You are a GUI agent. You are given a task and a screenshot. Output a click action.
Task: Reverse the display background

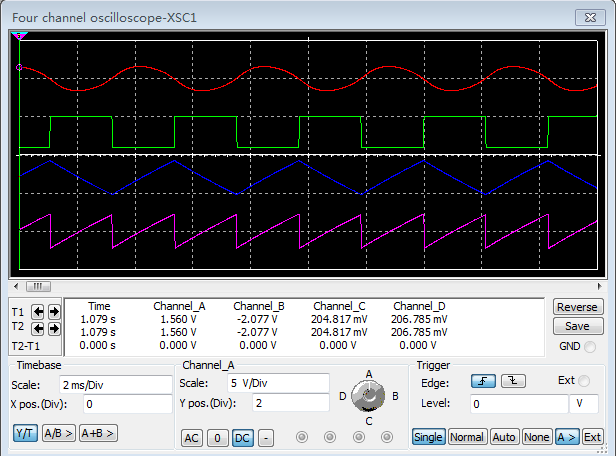pos(578,307)
